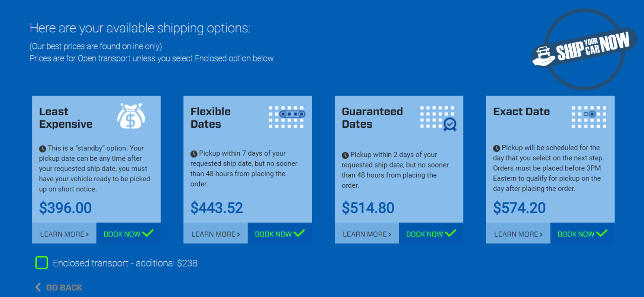Screen dimensions: 644x297
Task: Click clock icon in Guaranteed Dates description
Action: pyautogui.click(x=345, y=155)
